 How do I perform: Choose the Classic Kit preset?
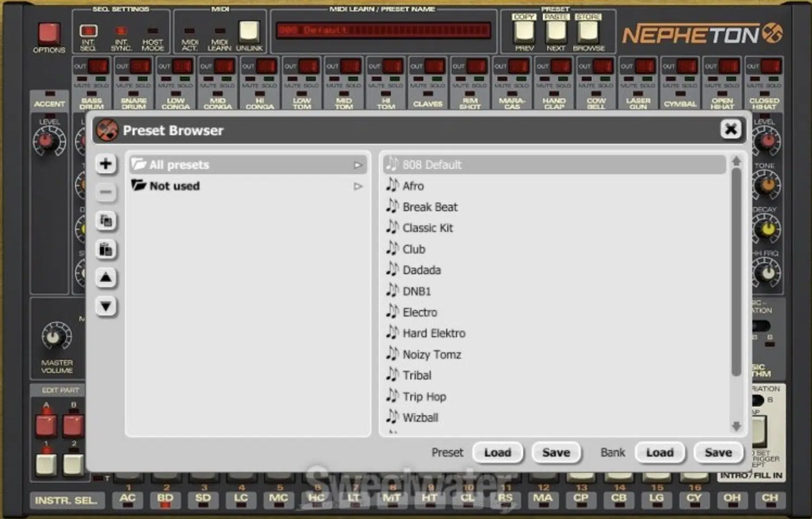point(555,228)
